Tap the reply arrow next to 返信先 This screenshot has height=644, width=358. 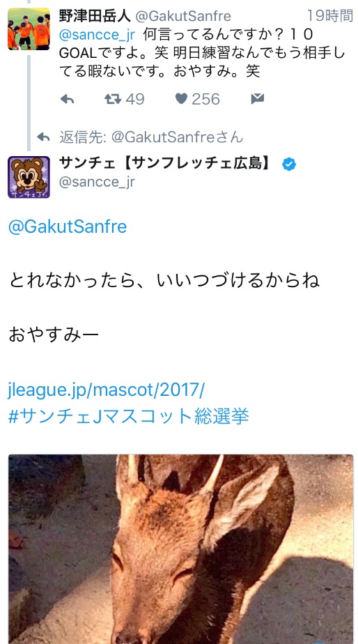43,137
